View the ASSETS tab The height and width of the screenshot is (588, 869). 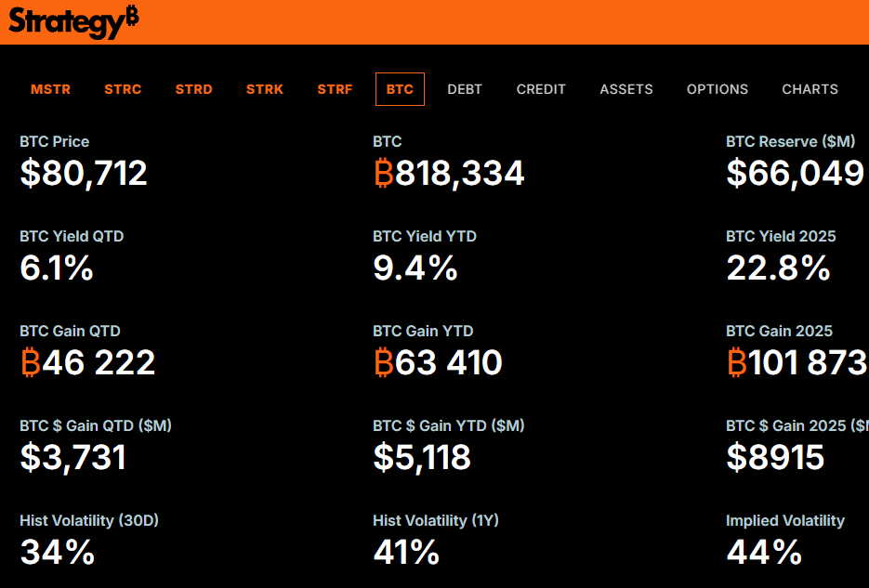click(626, 89)
